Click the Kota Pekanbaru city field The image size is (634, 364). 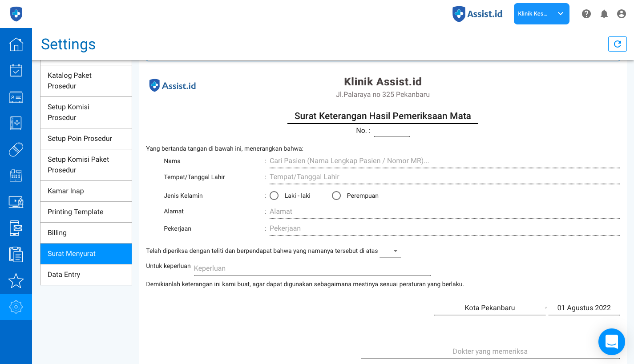coord(490,308)
